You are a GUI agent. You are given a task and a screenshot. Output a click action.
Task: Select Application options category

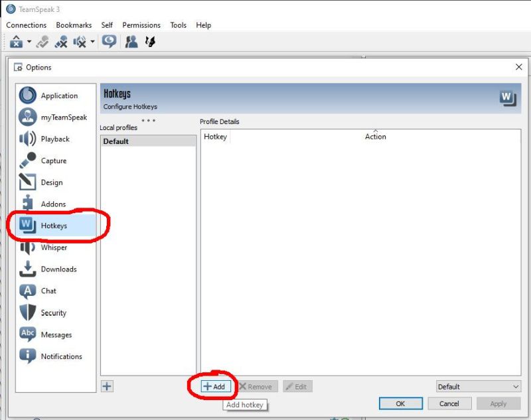[x=56, y=96]
